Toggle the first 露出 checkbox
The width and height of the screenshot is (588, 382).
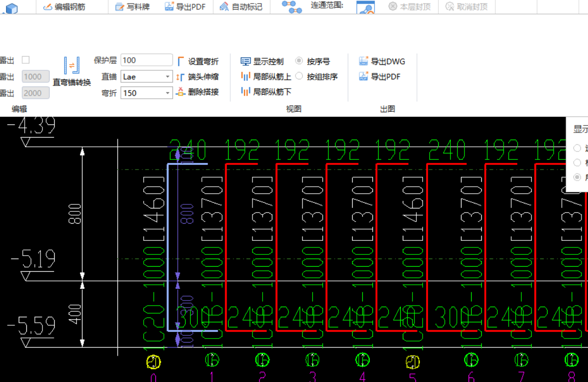click(25, 60)
